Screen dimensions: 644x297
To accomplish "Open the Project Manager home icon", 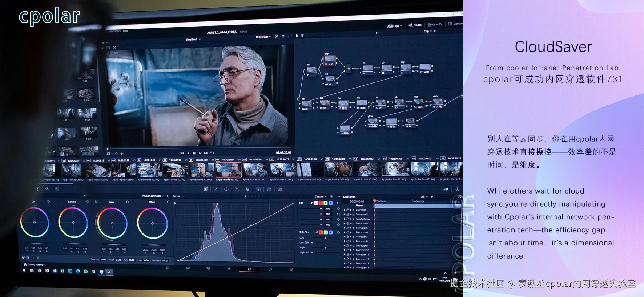I will click(x=445, y=273).
